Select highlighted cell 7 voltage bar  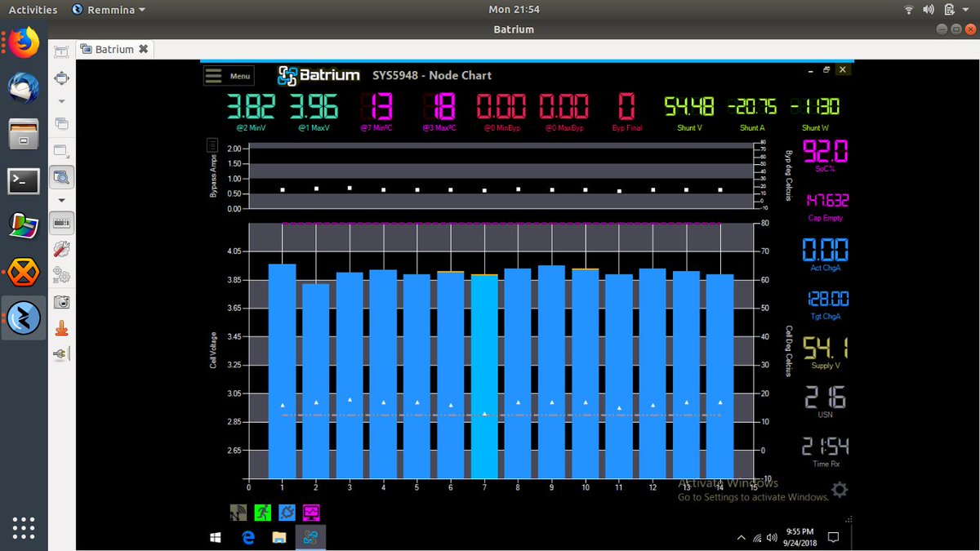[x=484, y=376]
